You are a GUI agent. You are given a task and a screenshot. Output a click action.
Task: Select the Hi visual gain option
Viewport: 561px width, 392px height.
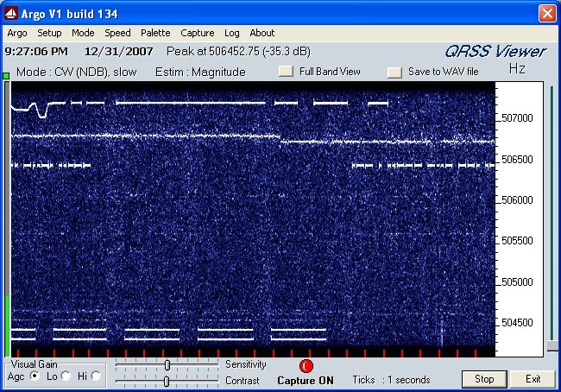(x=96, y=376)
